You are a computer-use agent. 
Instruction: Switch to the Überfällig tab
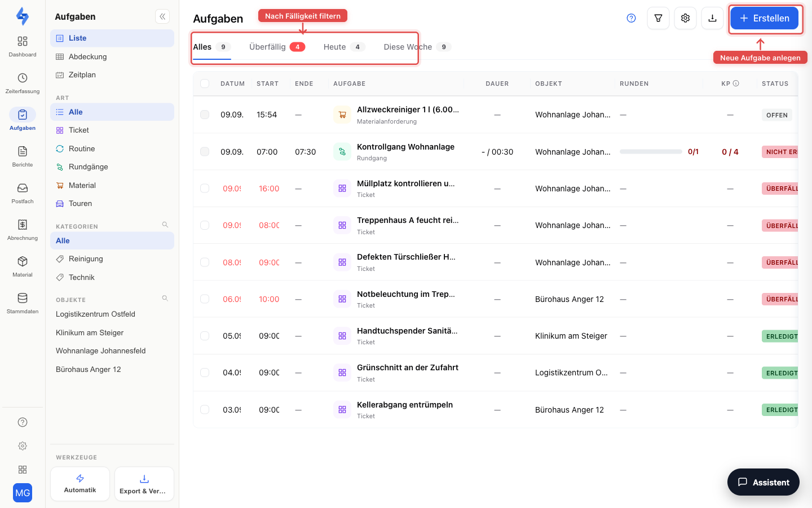pos(277,47)
